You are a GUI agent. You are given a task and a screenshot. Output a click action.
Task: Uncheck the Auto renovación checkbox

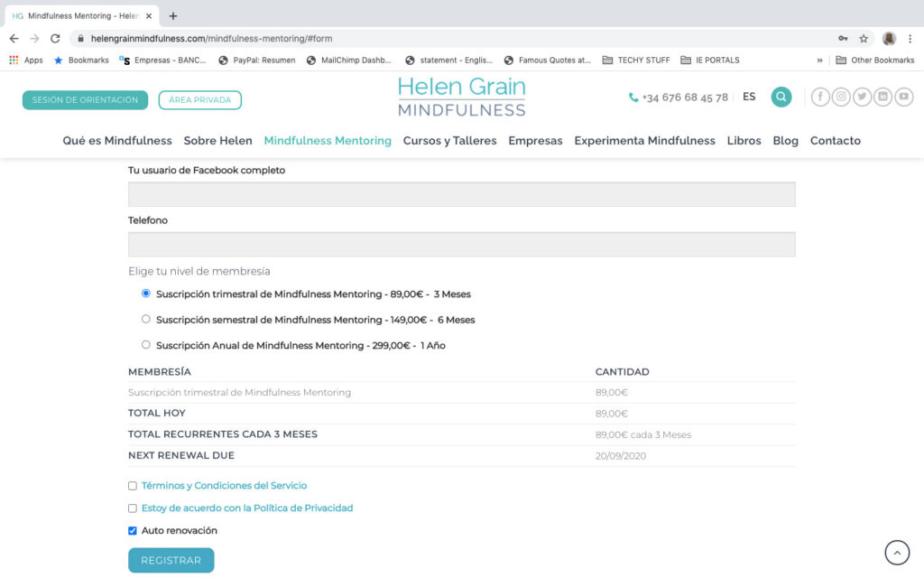coord(133,531)
